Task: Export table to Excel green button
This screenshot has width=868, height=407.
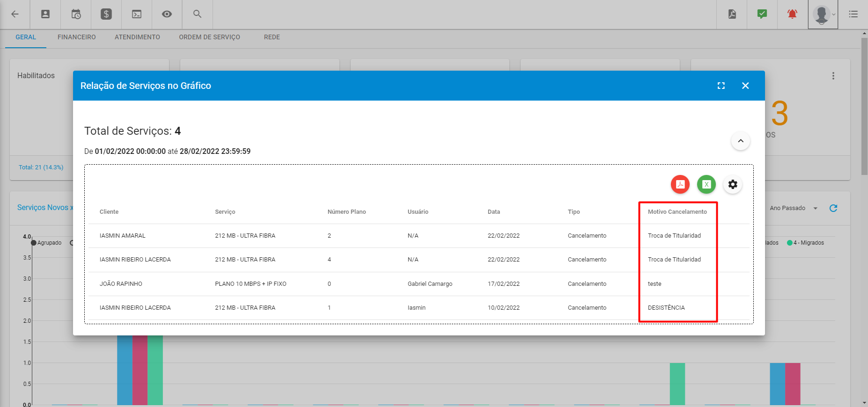Action: (x=706, y=184)
